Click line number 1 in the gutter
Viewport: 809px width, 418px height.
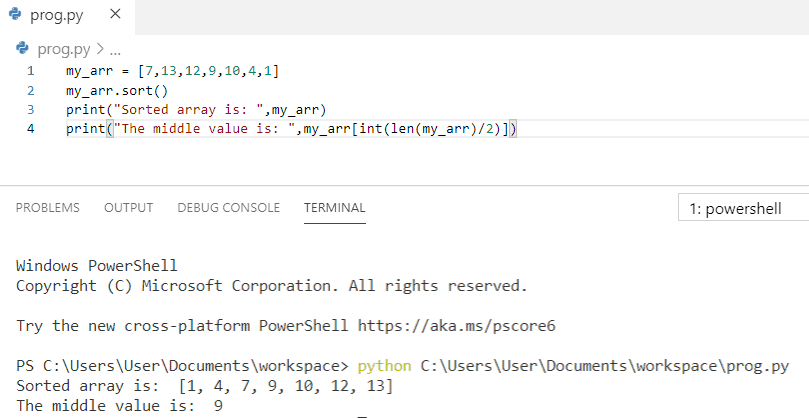tap(30, 71)
